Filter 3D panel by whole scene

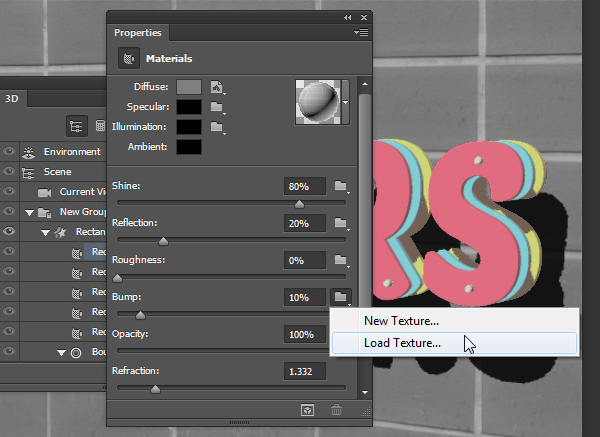click(75, 126)
